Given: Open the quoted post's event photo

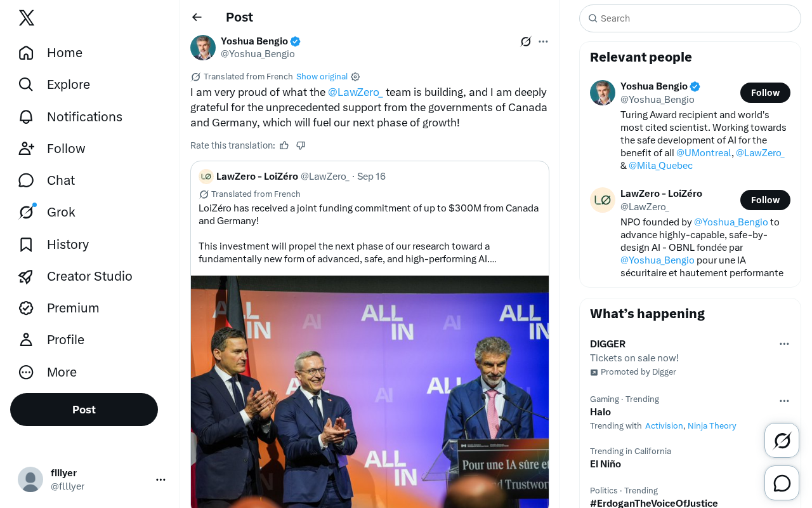Looking at the screenshot, I should pos(370,392).
